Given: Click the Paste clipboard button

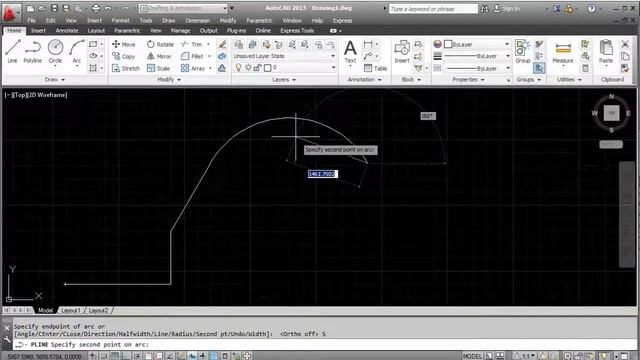Looking at the screenshot, I should pos(606,51).
